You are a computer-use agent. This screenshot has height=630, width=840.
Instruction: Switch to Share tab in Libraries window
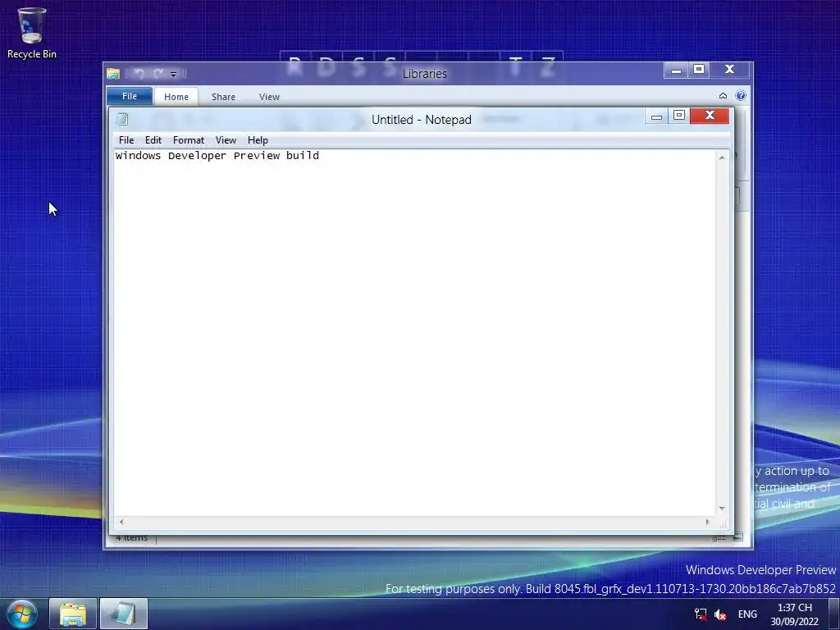point(223,97)
